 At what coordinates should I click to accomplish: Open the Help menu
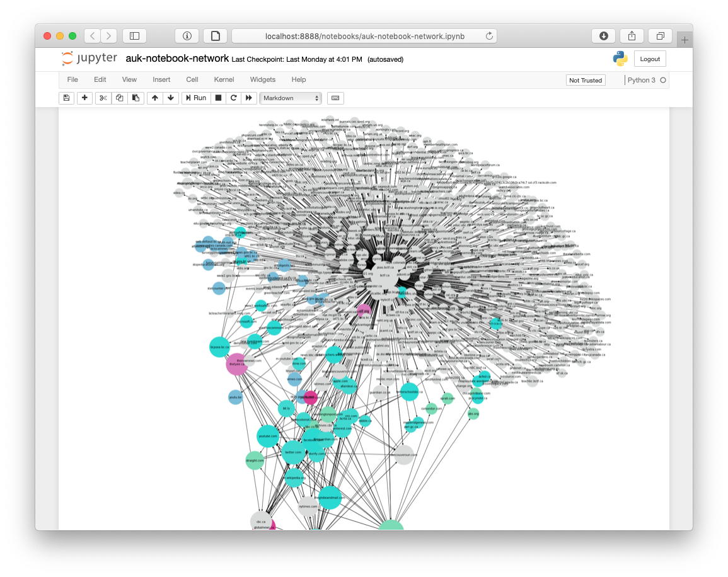tap(299, 80)
